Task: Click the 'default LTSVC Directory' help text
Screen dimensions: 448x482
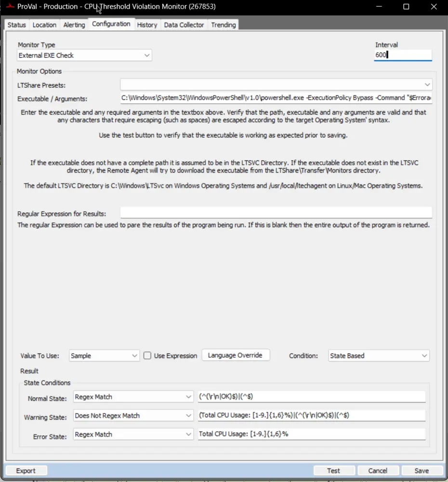Action: tap(223, 186)
